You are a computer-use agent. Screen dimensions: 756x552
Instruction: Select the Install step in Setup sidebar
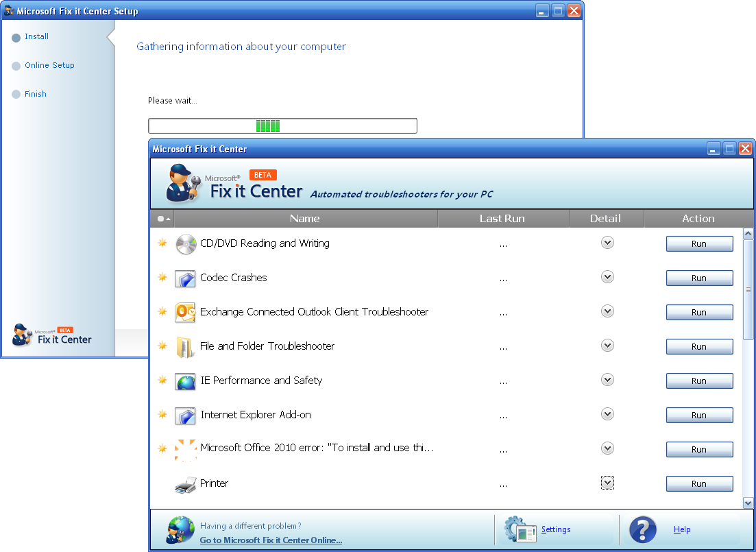click(36, 36)
